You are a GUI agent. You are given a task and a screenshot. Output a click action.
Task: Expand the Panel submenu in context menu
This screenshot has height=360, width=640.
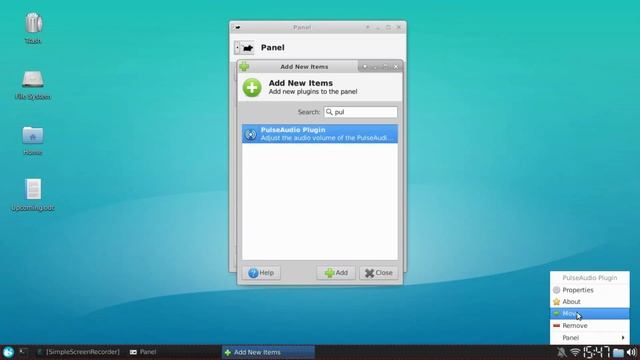point(590,338)
